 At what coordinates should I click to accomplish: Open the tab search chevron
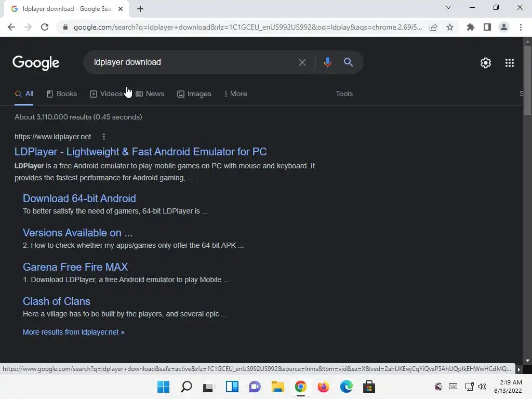[448, 7]
